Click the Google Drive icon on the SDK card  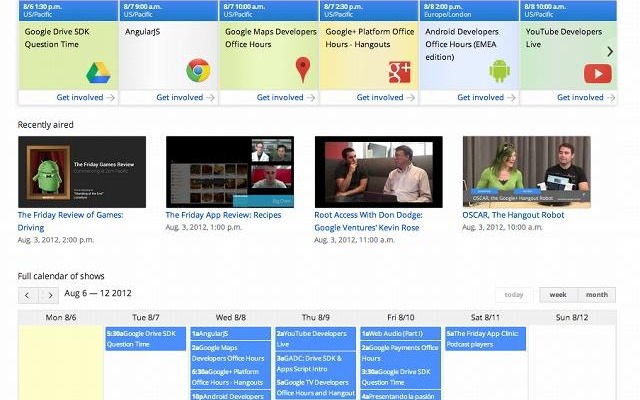(x=98, y=73)
